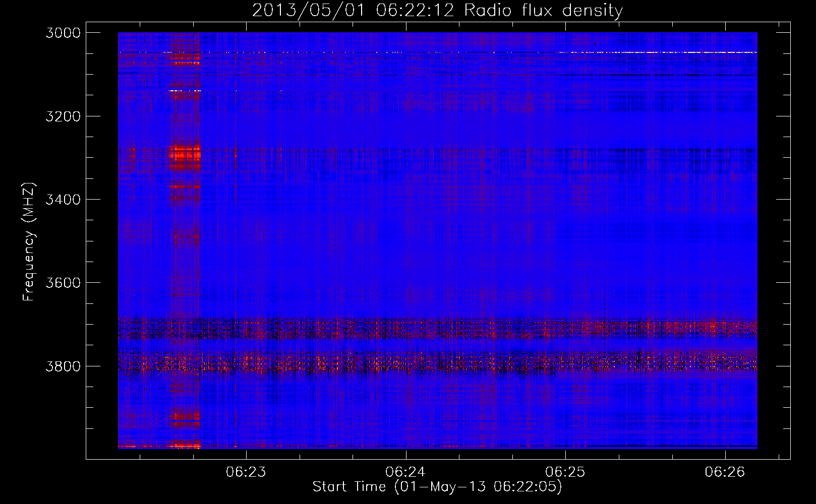Click the 3000 frequency tick label
This screenshot has width=816, height=504.
[63, 33]
